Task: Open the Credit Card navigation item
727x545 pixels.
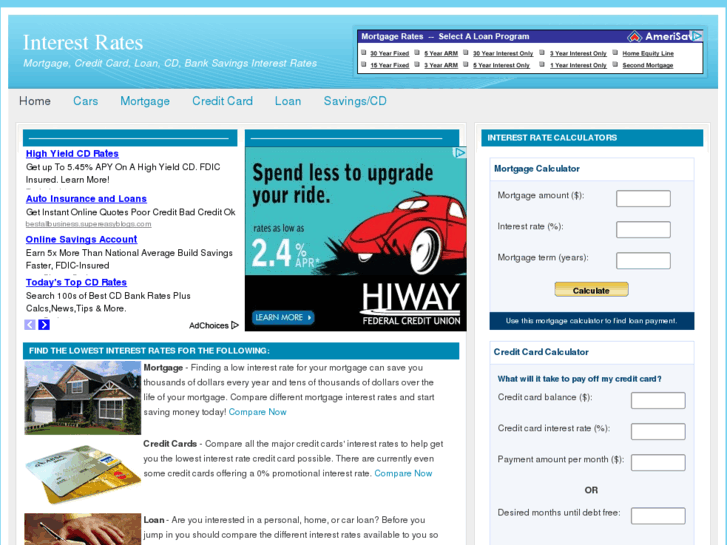Action: tap(223, 101)
